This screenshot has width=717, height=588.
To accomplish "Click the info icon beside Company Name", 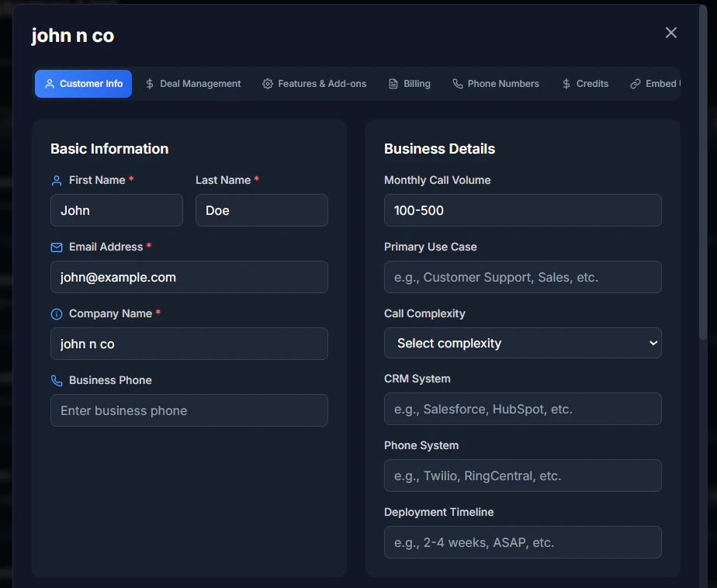I will (56, 313).
